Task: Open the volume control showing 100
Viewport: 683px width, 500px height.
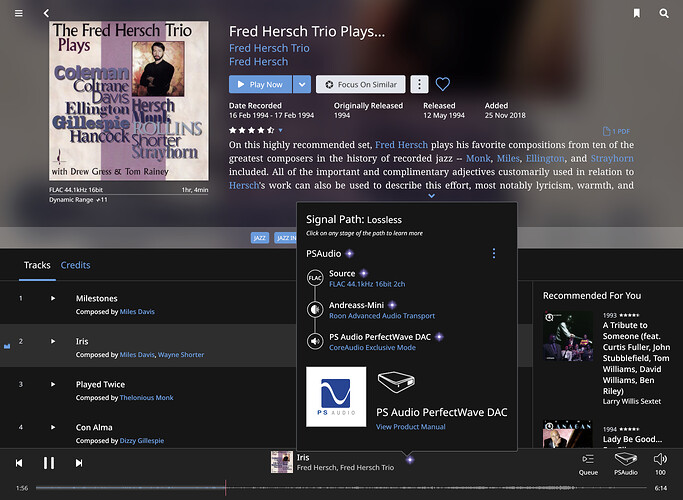Action: point(660,463)
